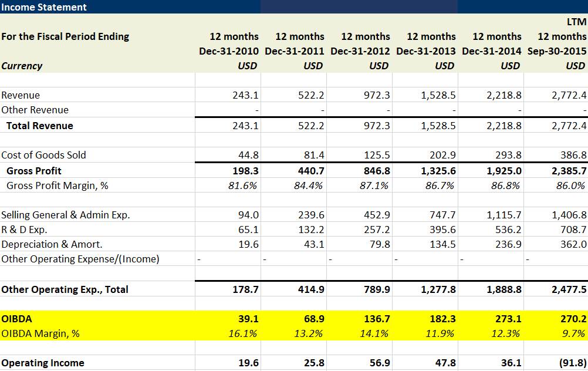Click Other Operating Exp., Total value 1,277.8

click(438, 289)
